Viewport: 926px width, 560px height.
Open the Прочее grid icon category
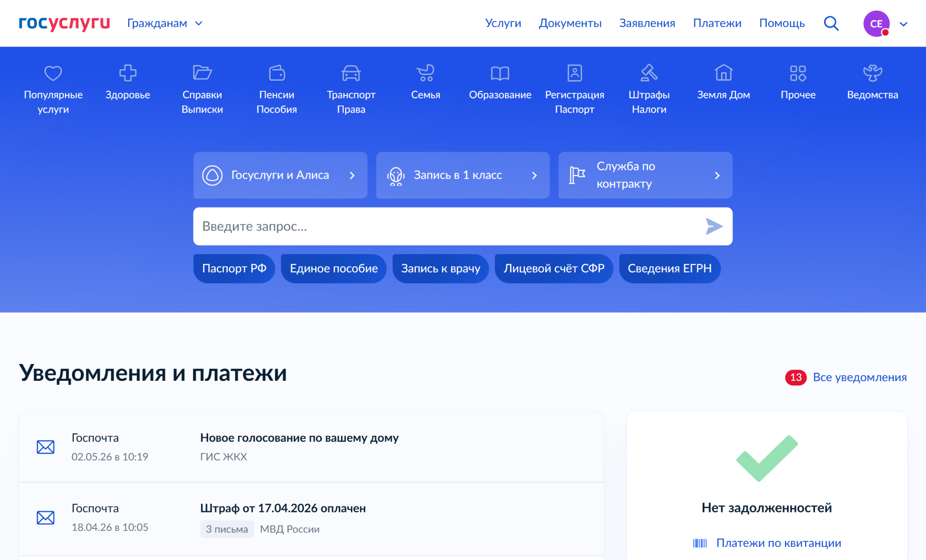point(798,73)
